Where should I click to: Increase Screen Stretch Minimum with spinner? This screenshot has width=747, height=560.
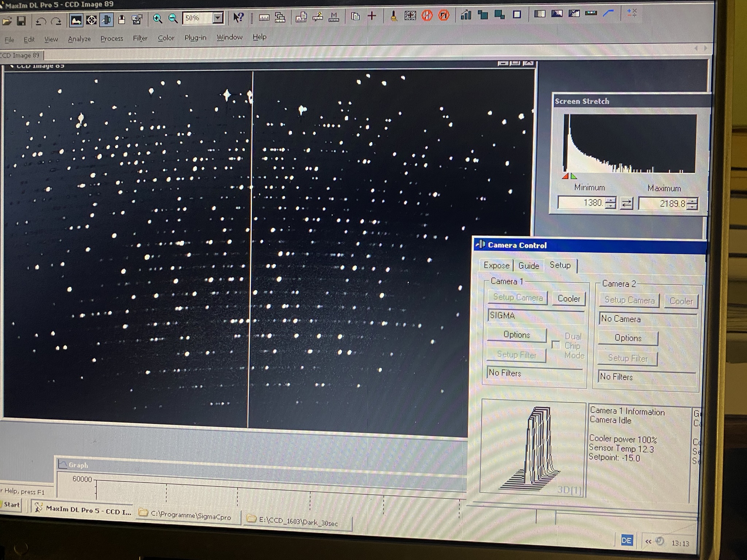(610, 200)
